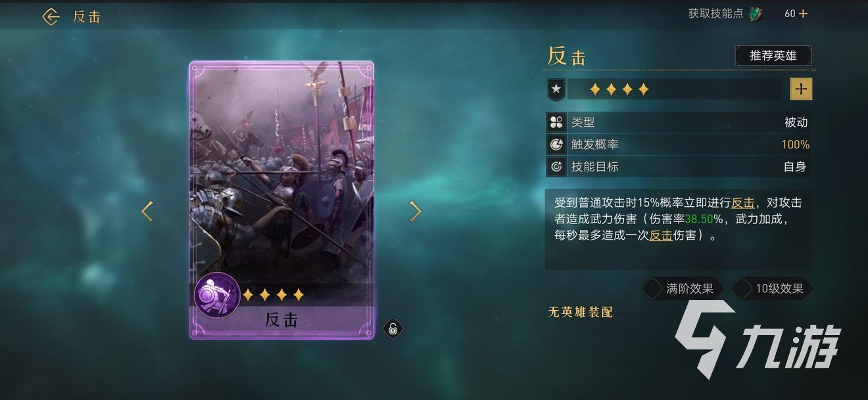Click the round skill emblem on the card
This screenshot has width=868, height=400.
point(217,295)
